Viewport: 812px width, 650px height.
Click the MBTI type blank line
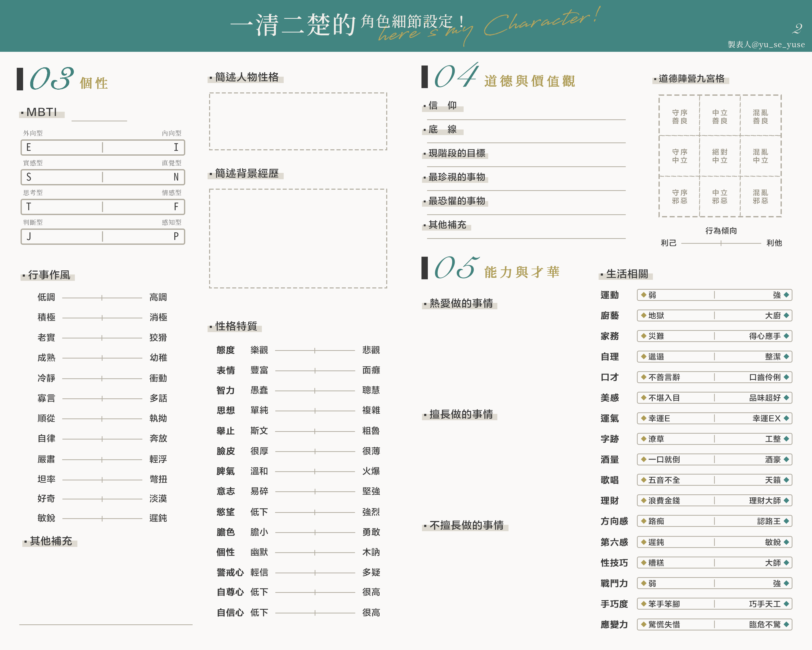[99, 121]
